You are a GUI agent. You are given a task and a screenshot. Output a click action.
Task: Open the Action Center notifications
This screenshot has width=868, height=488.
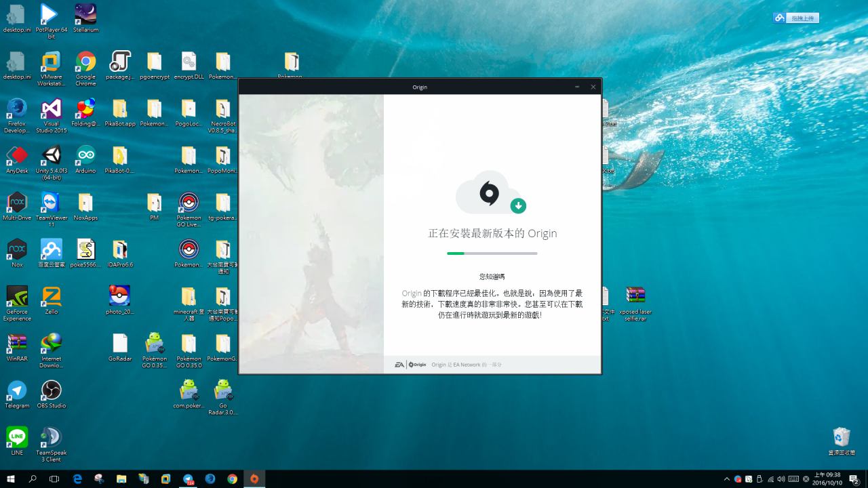[854, 479]
